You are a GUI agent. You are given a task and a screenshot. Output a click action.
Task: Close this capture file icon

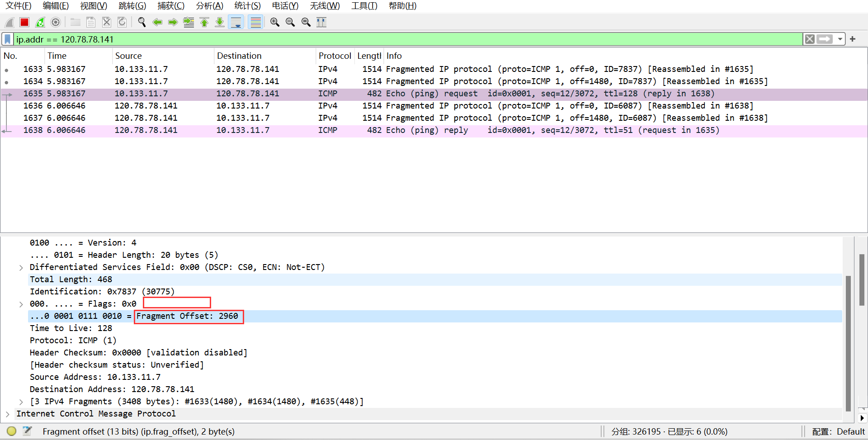107,22
